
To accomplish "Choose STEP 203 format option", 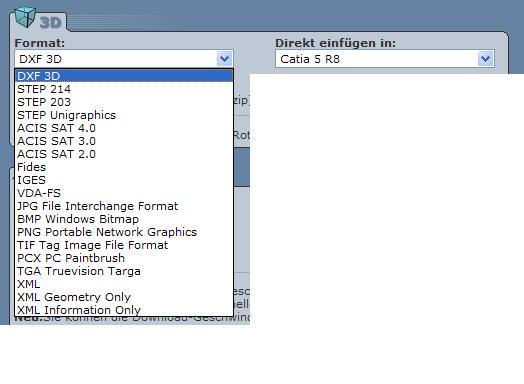I will pos(124,102).
